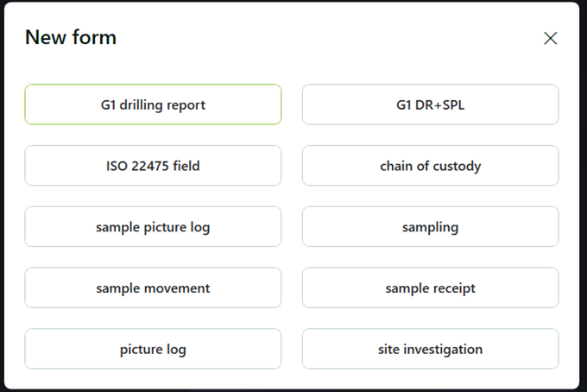Select the G1 drilling report form
This screenshot has height=392, width=587.
pos(153,104)
